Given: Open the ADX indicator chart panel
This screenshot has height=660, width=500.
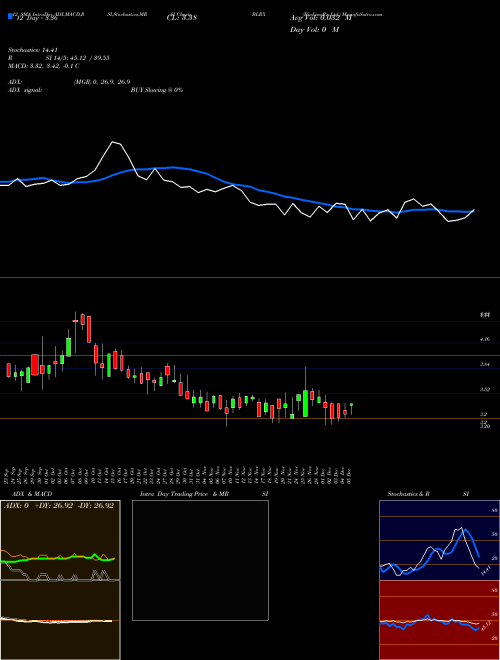Looking at the screenshot, I should (60, 540).
